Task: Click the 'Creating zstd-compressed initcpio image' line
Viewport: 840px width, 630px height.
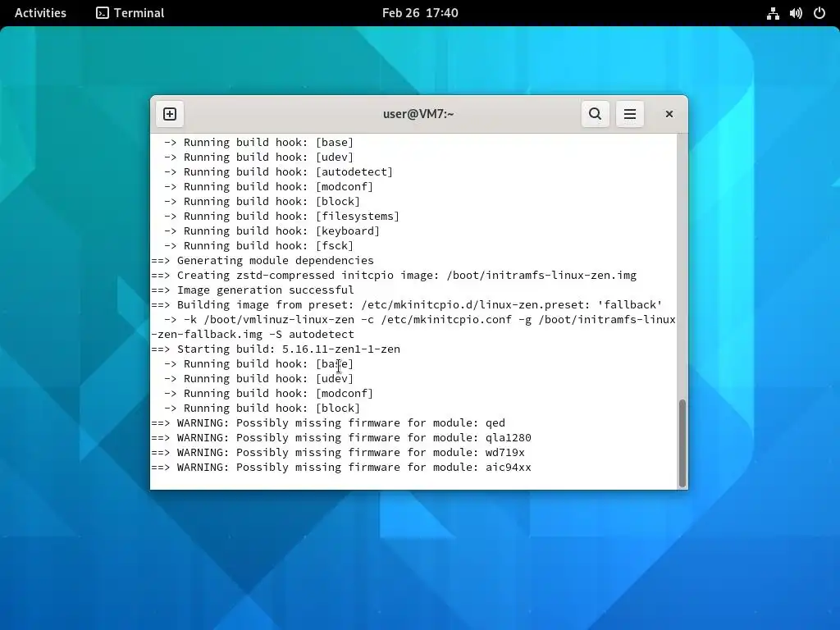Action: tap(394, 276)
